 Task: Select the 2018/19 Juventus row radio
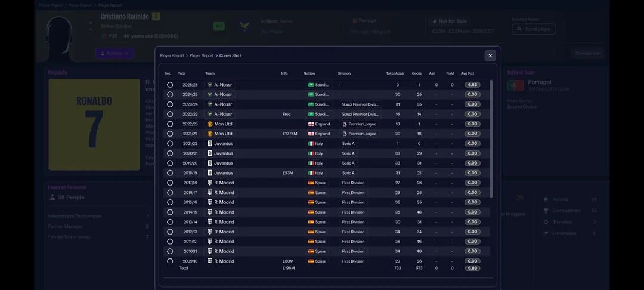pos(169,173)
